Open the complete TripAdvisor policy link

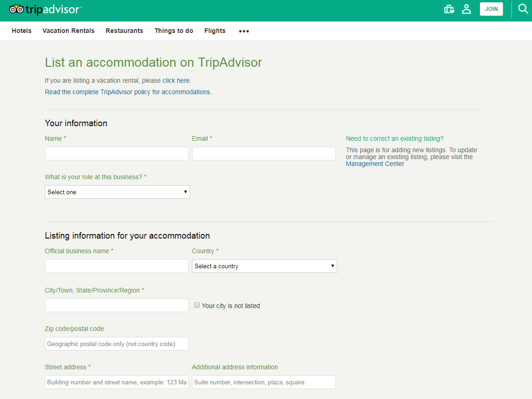pyautogui.click(x=128, y=92)
